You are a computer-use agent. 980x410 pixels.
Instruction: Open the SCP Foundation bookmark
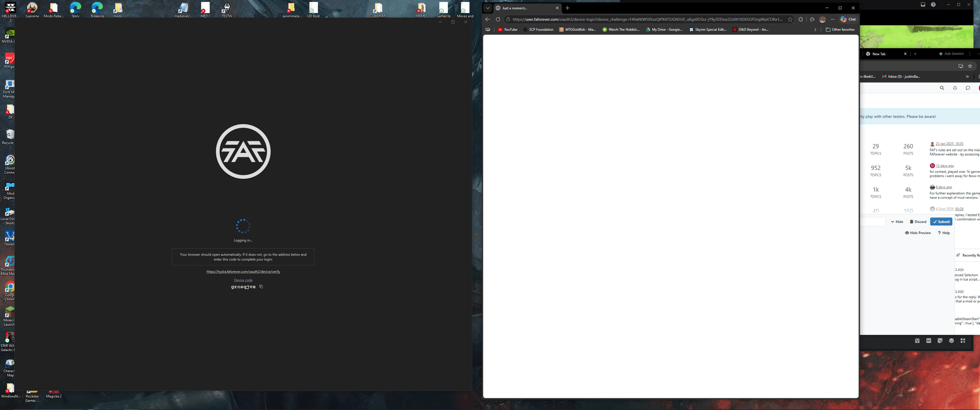click(538, 29)
